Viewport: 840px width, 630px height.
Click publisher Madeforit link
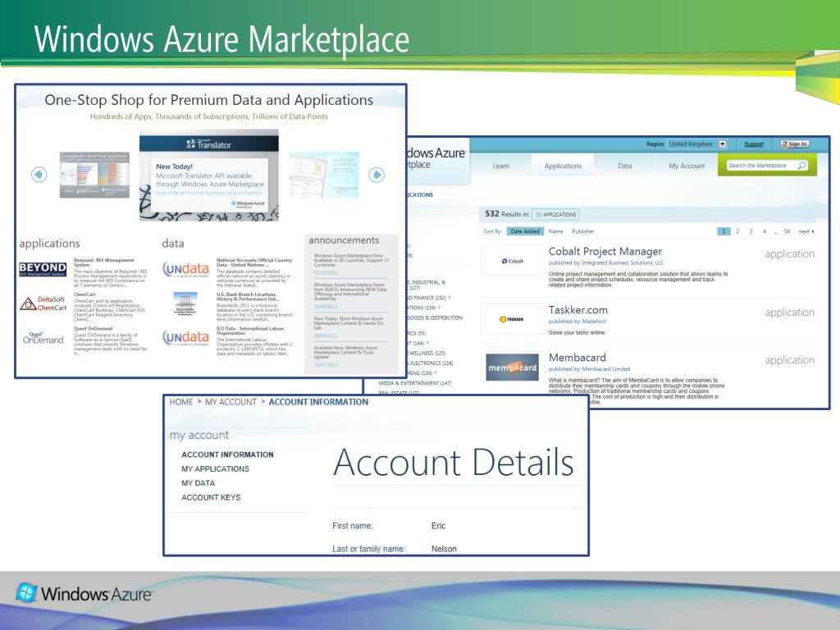594,322
